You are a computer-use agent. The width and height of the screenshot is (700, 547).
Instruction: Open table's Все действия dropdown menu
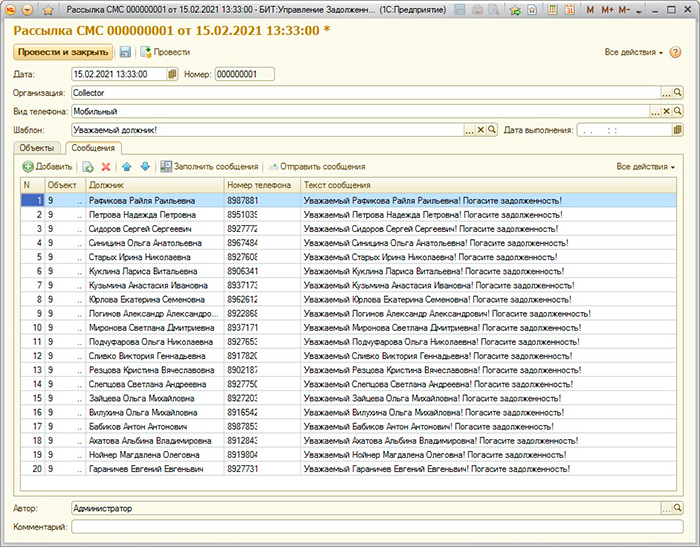645,166
